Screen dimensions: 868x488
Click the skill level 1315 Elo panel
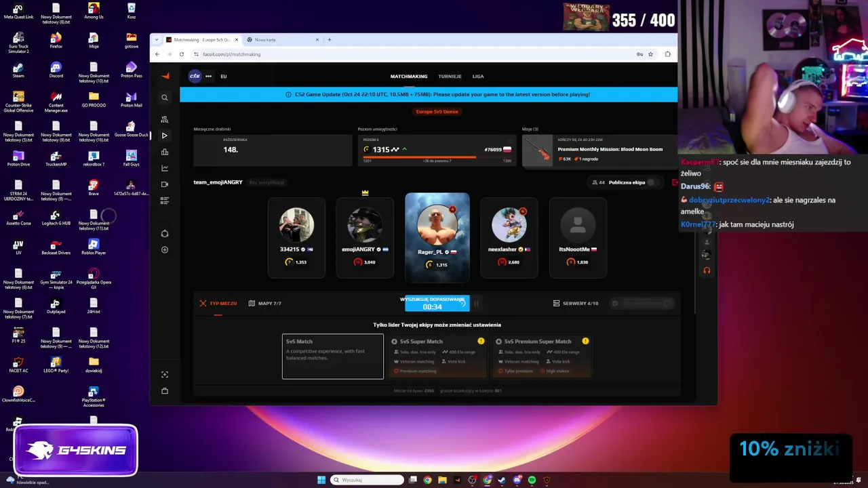point(437,150)
